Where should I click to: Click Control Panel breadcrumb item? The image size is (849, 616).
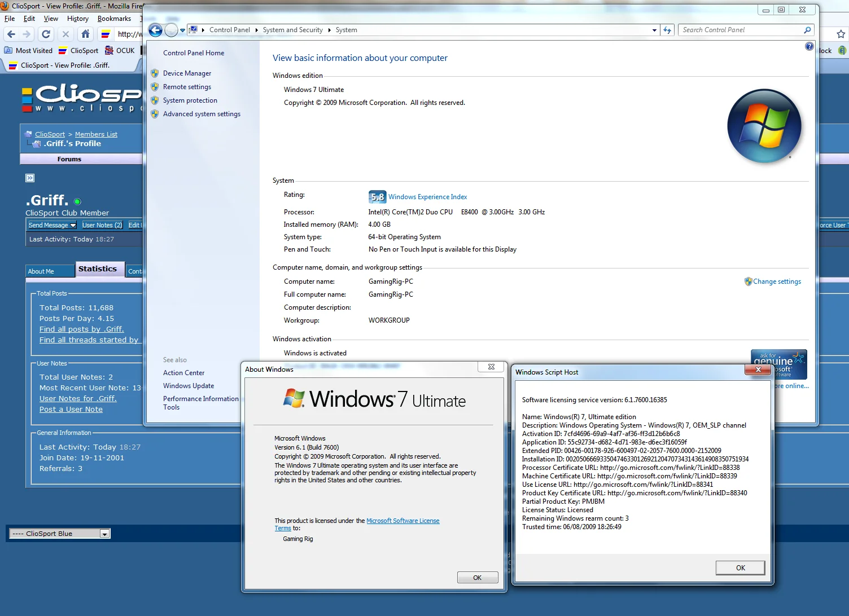[x=230, y=30]
